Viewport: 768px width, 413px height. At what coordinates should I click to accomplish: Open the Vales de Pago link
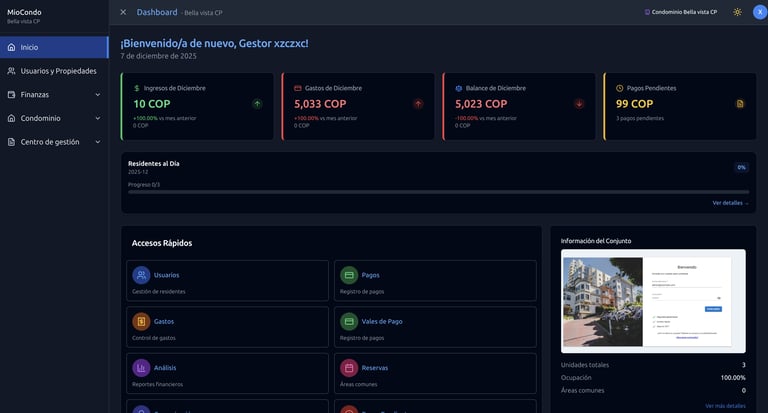[435, 327]
